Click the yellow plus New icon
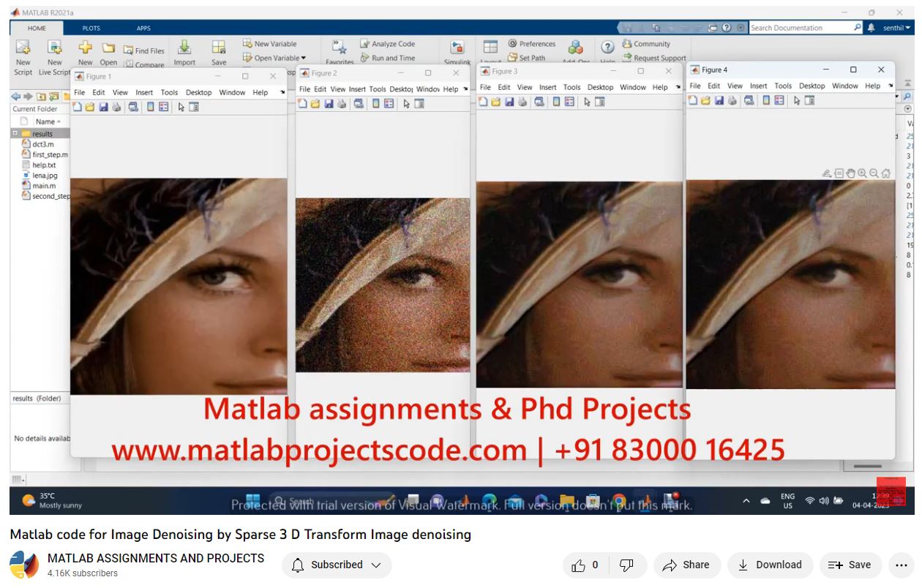 pos(86,48)
